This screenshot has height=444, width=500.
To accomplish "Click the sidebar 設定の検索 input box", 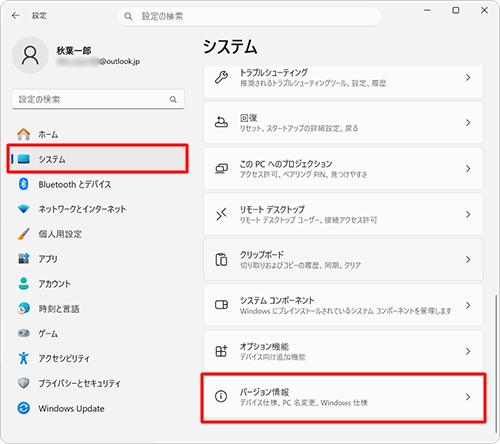I will [x=98, y=99].
